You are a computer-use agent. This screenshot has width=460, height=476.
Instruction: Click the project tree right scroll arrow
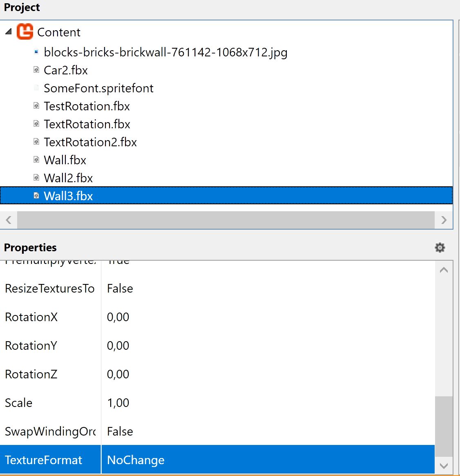[444, 220]
